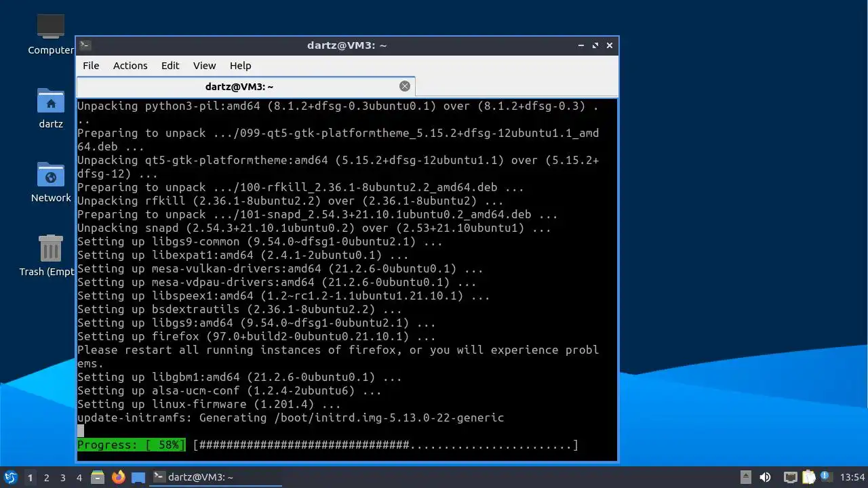Screen dimensions: 868x488
Task: Click the 'Unpacking rfkill' line
Action: pyautogui.click(x=290, y=201)
